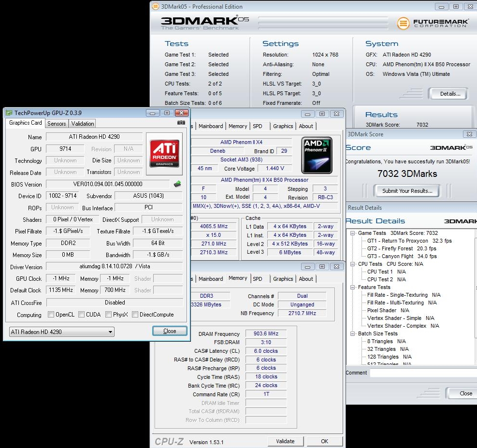This screenshot has width=477, height=448.
Task: Click the 3DMark05 logo in header
Action: [x=204, y=22]
